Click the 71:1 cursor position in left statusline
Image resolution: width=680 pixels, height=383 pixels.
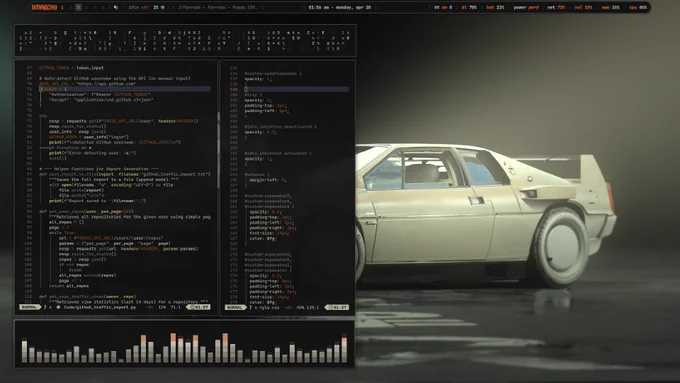coord(176,307)
